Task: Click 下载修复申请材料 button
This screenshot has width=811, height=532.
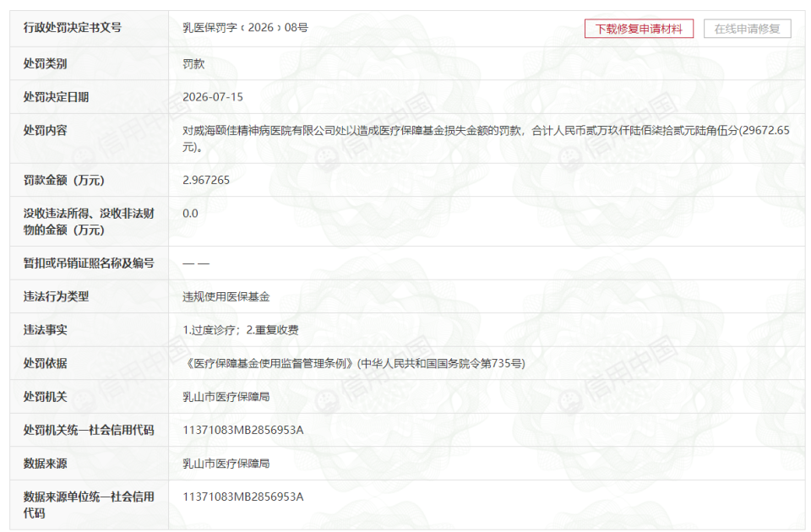Action: pos(639,29)
